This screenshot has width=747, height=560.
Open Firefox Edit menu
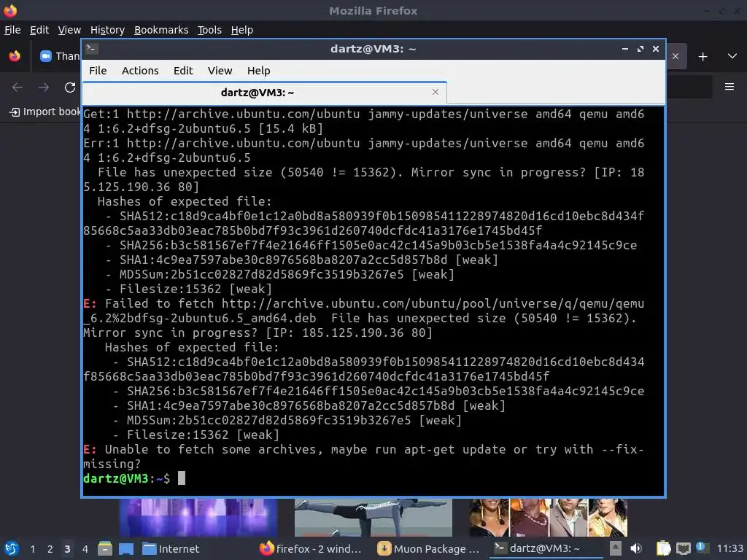click(39, 30)
